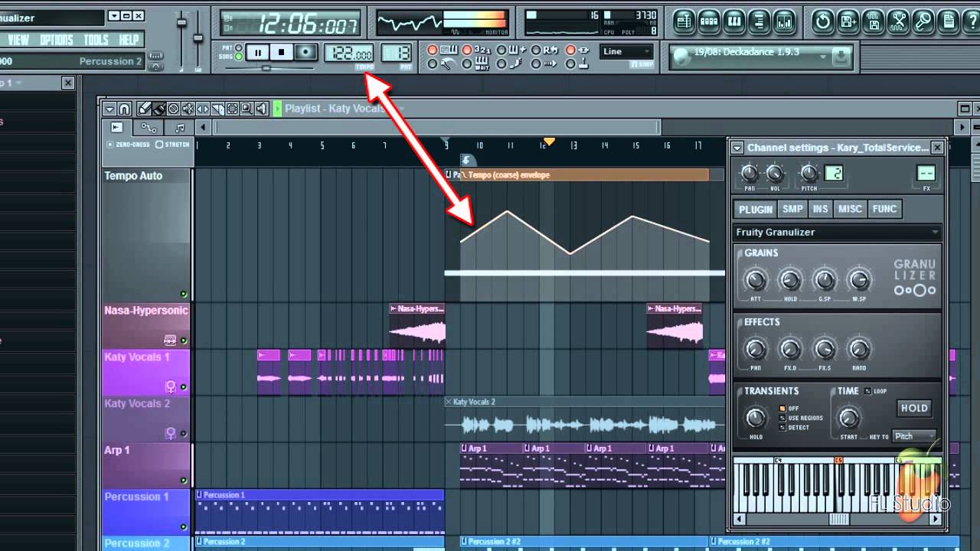Select the Slip tool in Playlist toolbar

coord(203,109)
